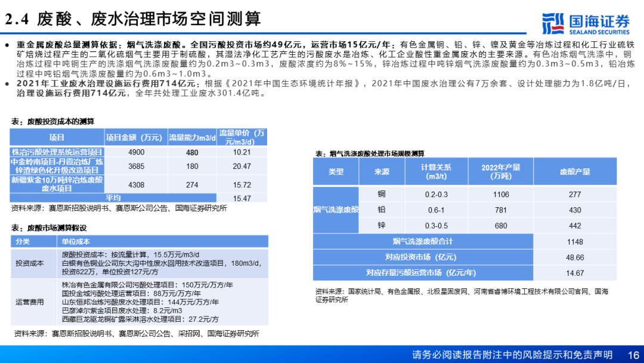Screen dimensions: 644x363
Task: Click the '2022年产量 (万吨)' header
Action: [x=501, y=171]
